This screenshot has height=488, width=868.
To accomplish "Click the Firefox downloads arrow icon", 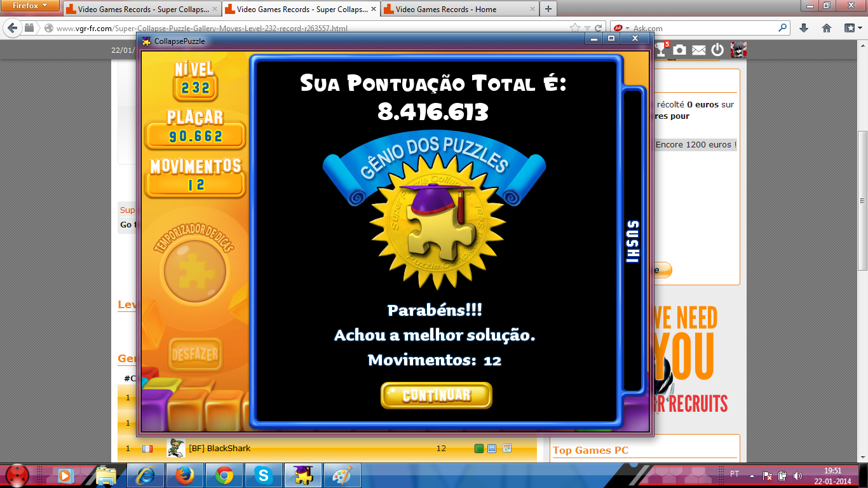I will [804, 28].
